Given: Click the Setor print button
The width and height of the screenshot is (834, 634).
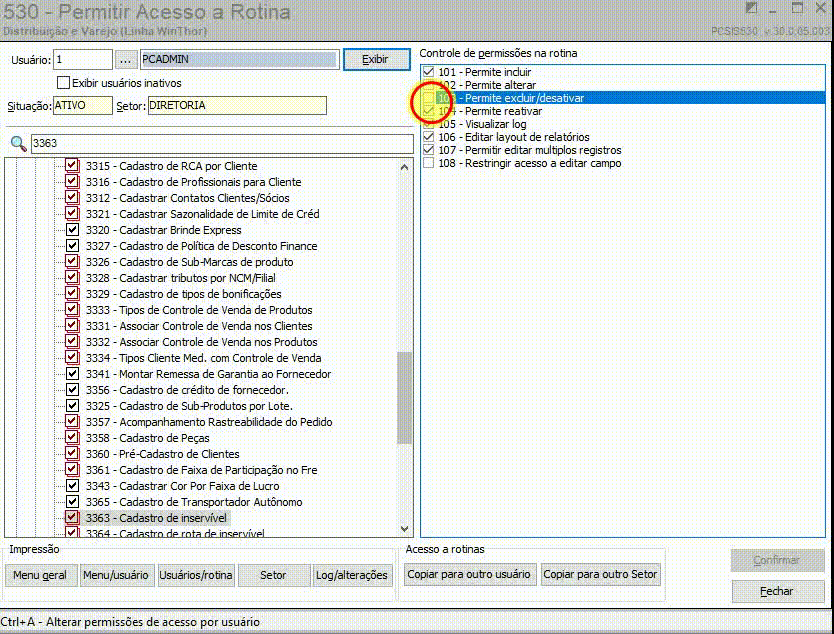Looking at the screenshot, I should pyautogui.click(x=273, y=575).
